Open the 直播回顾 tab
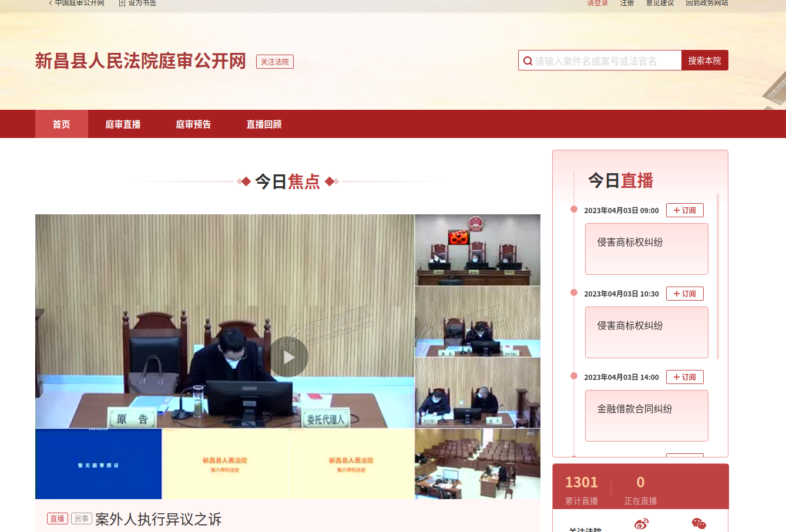 pos(264,124)
